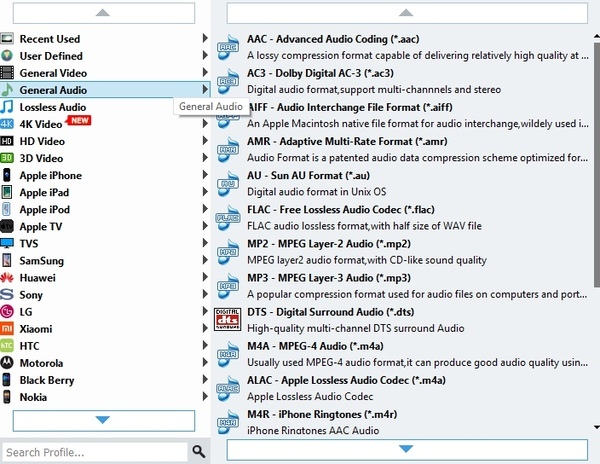Expand the HD Video submenu arrow
This screenshot has height=464, width=600.
click(205, 141)
